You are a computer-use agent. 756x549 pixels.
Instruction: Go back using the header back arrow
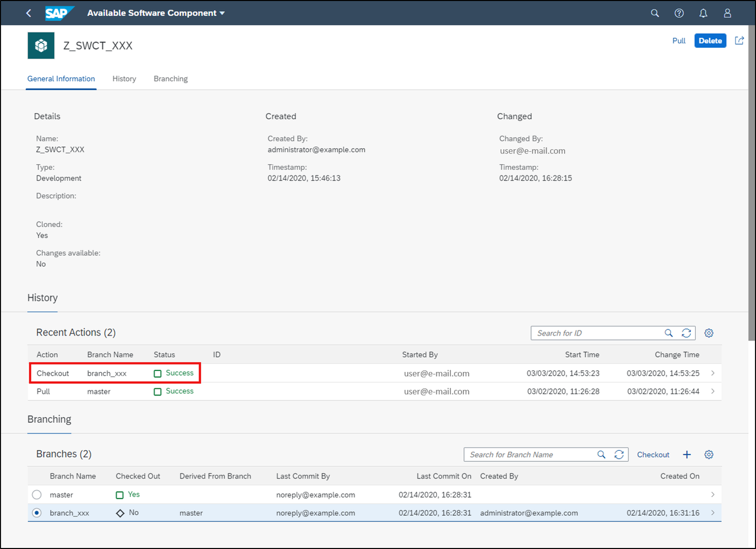pyautogui.click(x=28, y=13)
